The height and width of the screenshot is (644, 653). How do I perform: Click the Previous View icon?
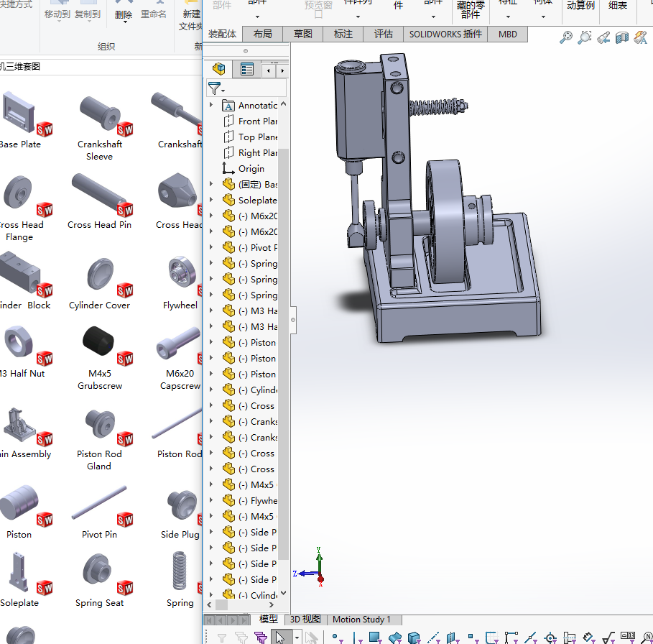pyautogui.click(x=603, y=37)
